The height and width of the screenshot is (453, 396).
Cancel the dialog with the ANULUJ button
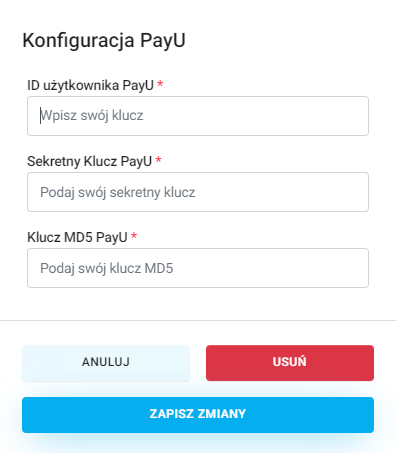[106, 363]
